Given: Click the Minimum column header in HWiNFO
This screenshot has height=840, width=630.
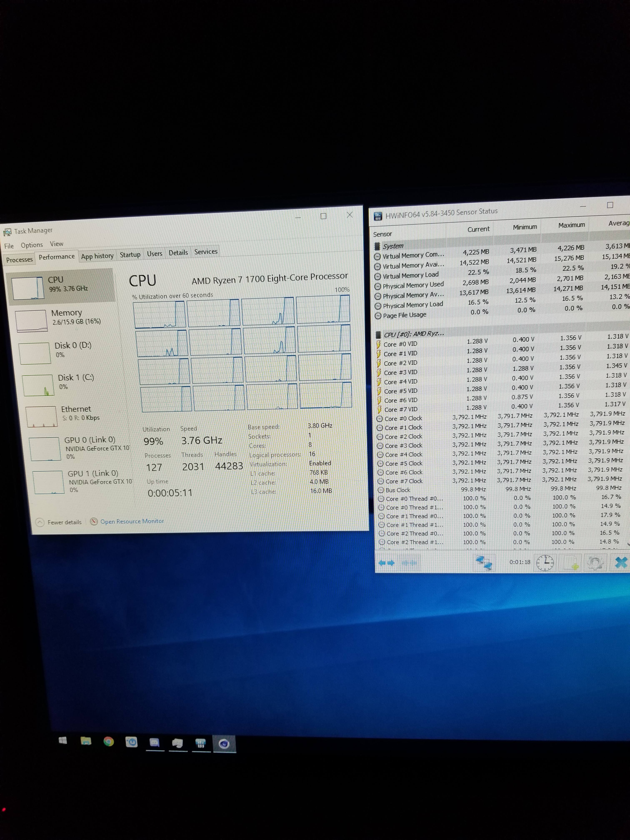Looking at the screenshot, I should click(x=525, y=227).
